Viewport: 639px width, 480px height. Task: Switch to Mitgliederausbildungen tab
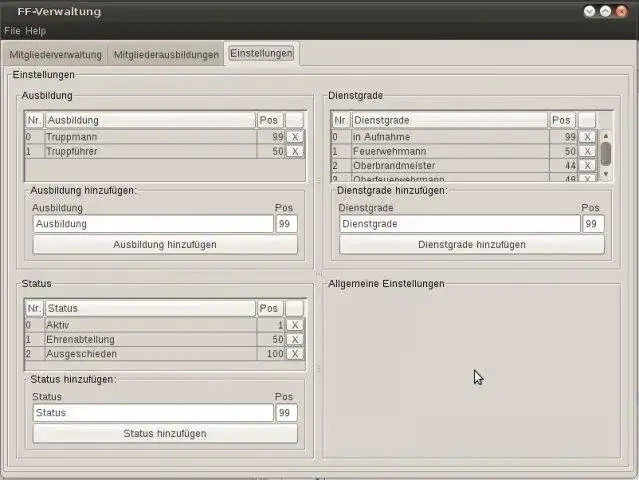tap(166, 55)
